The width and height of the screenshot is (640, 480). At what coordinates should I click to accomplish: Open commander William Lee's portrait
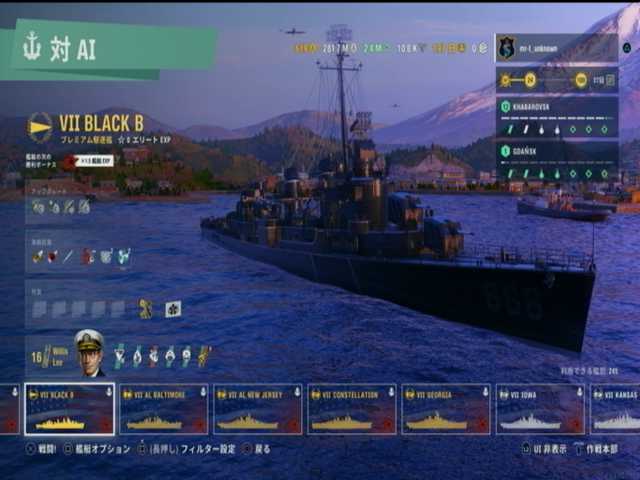pos(89,353)
